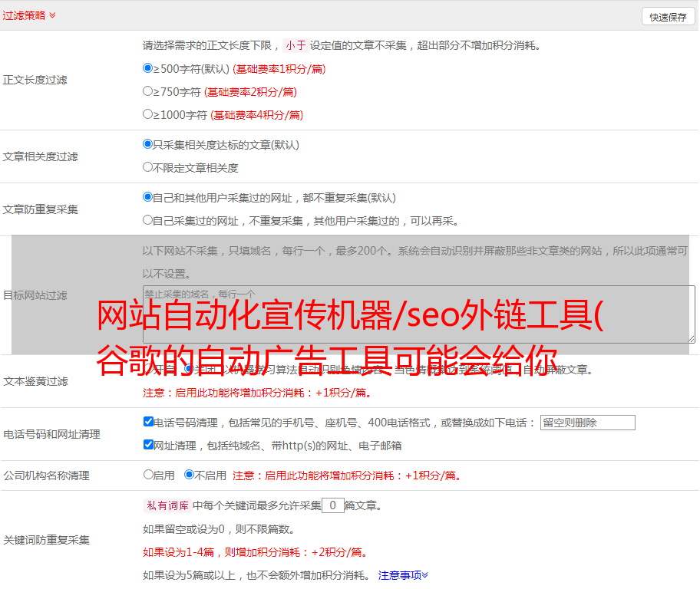
Task: Click the 如果留空或设为0，则不限篇数 text
Action: tap(219, 529)
